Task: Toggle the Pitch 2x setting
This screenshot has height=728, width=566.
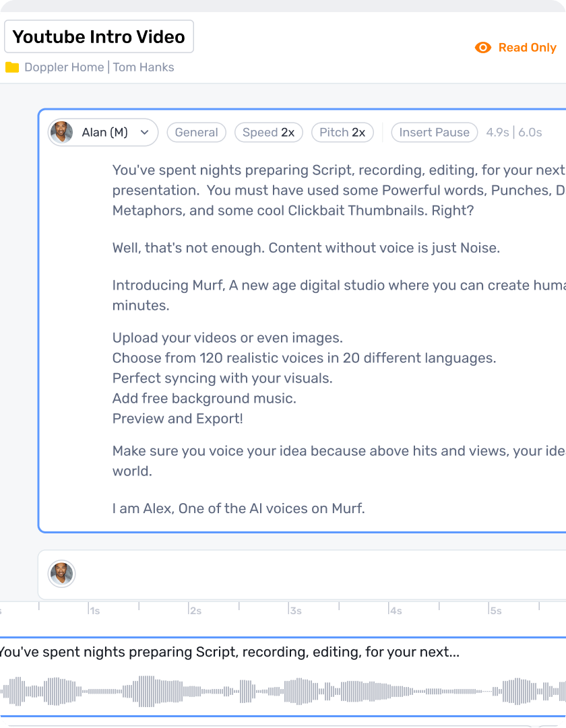Action: tap(342, 132)
